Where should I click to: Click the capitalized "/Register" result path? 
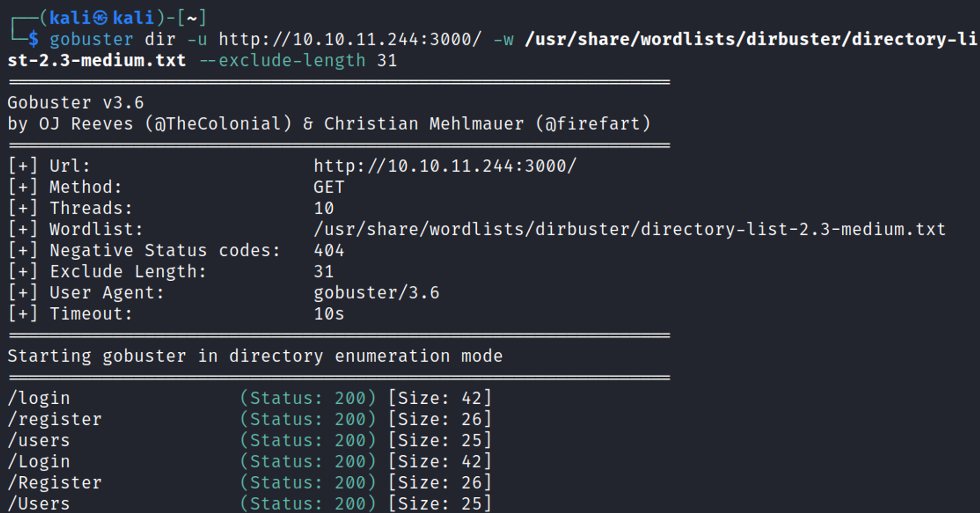55,483
